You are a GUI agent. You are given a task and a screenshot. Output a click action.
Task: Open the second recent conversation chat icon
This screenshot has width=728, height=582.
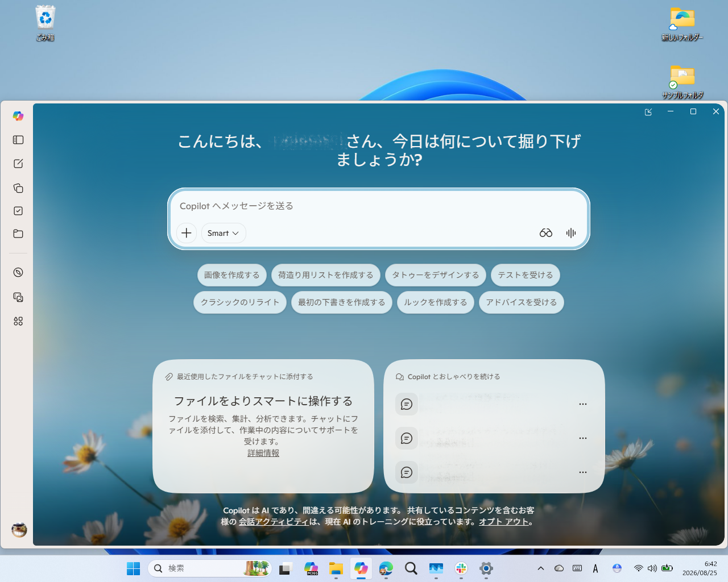click(407, 438)
